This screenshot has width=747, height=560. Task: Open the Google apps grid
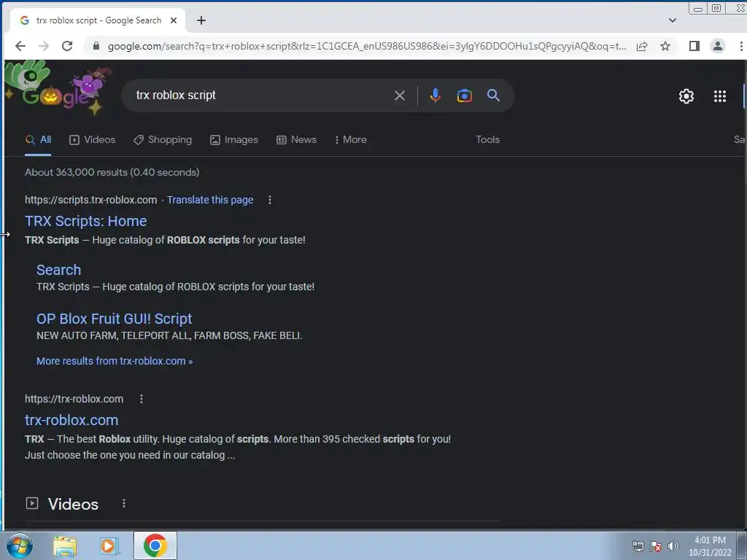pos(720,96)
